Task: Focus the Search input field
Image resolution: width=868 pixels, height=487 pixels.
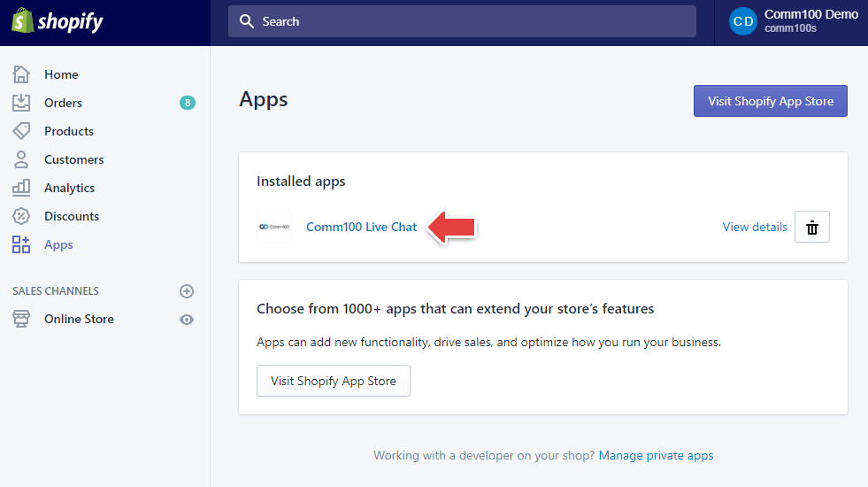Action: pyautogui.click(x=462, y=21)
